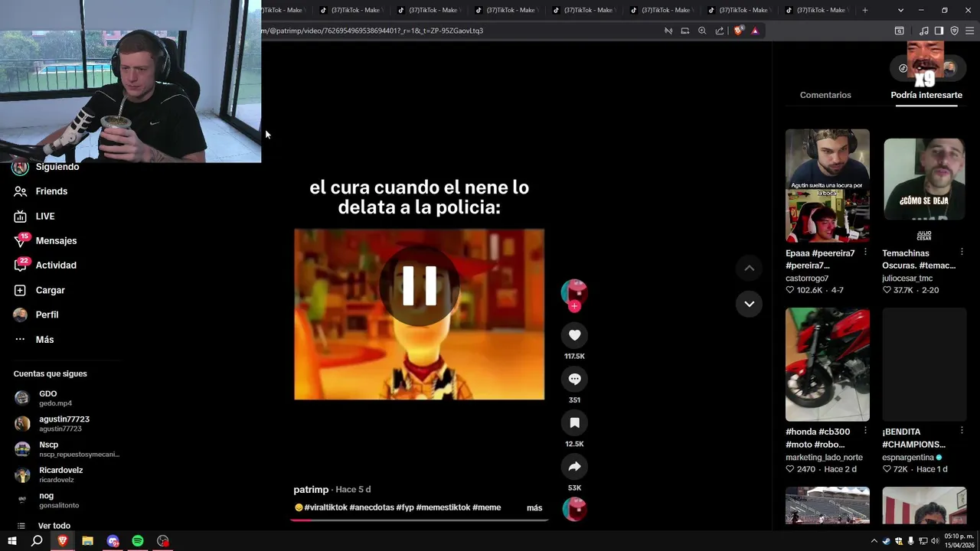Go to next video with down chevron
980x551 pixels.
coord(749,304)
